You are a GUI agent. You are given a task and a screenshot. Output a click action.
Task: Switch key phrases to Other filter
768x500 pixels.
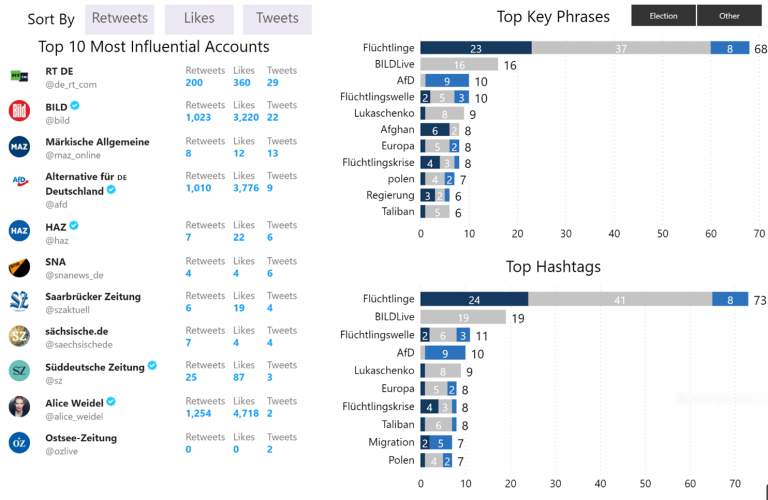click(729, 16)
